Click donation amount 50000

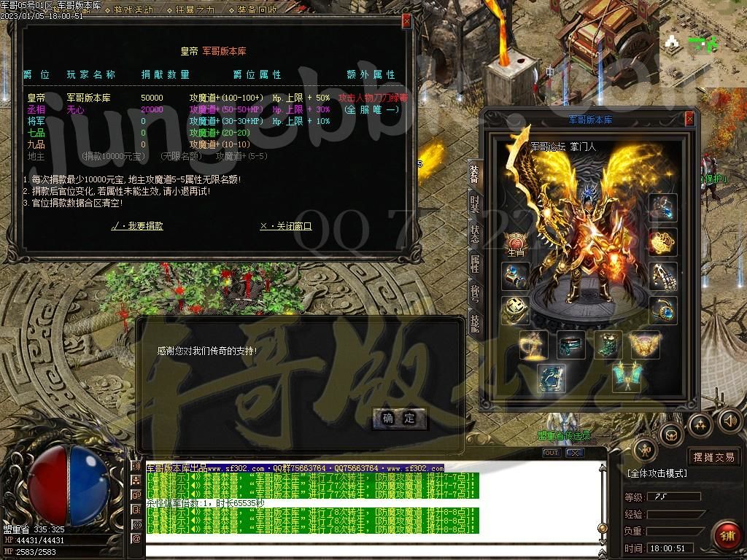pyautogui.click(x=152, y=98)
